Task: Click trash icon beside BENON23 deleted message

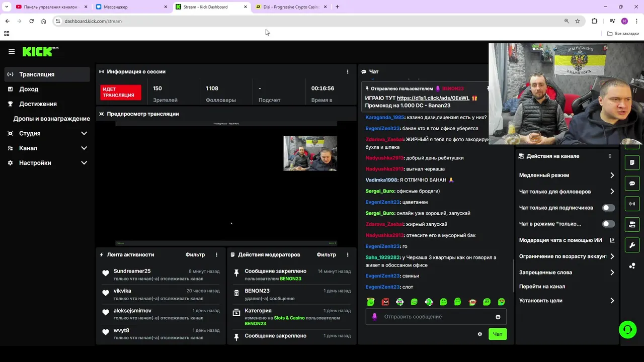Action: tap(236, 293)
